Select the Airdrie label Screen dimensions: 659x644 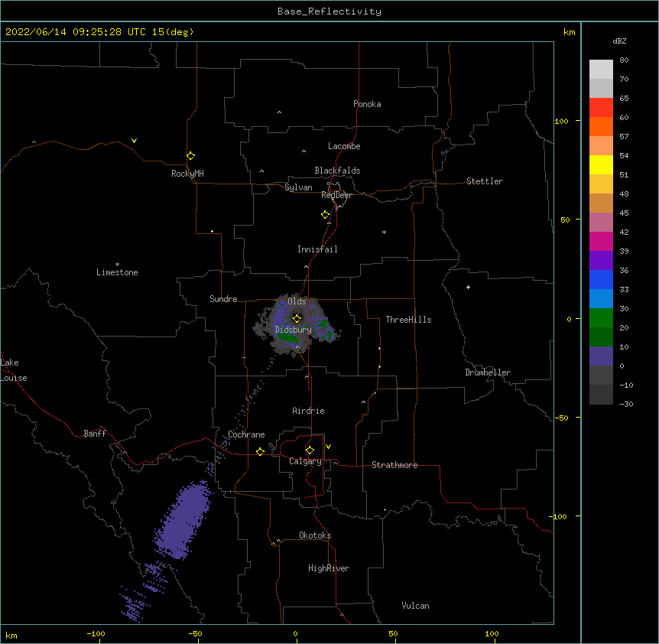[309, 411]
